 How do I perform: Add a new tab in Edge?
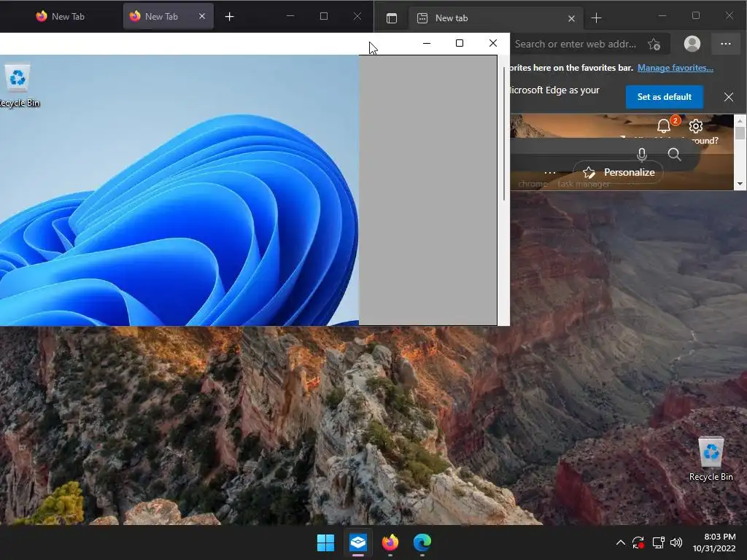point(596,18)
